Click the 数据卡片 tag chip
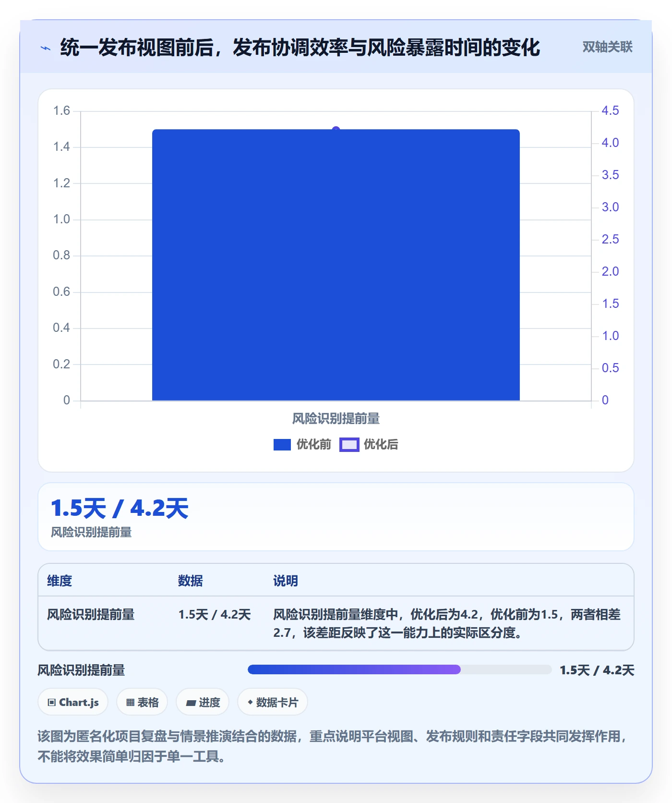 [x=273, y=702]
